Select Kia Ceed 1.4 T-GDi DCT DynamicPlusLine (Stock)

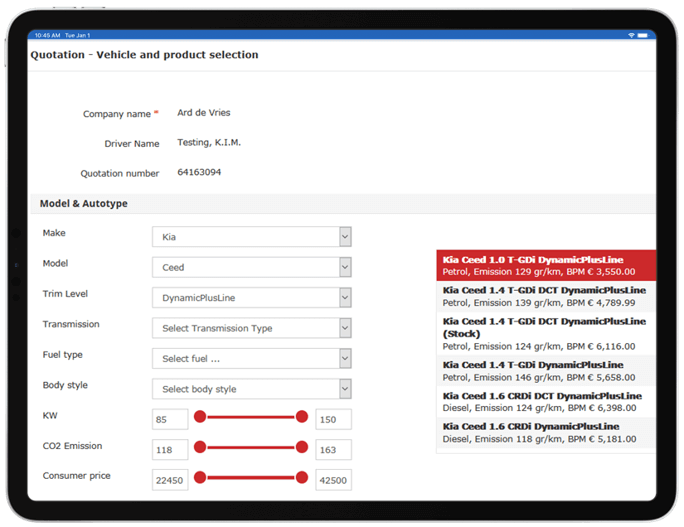click(546, 334)
